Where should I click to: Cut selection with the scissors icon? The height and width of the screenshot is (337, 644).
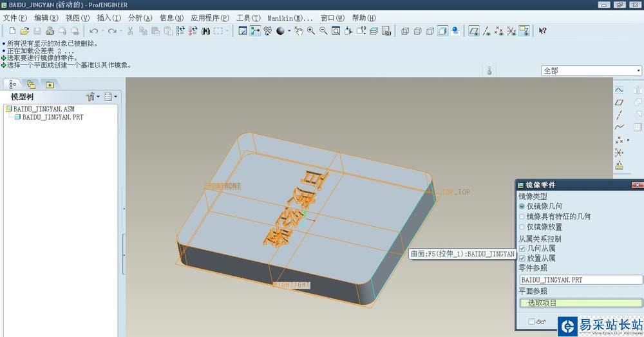(x=130, y=31)
